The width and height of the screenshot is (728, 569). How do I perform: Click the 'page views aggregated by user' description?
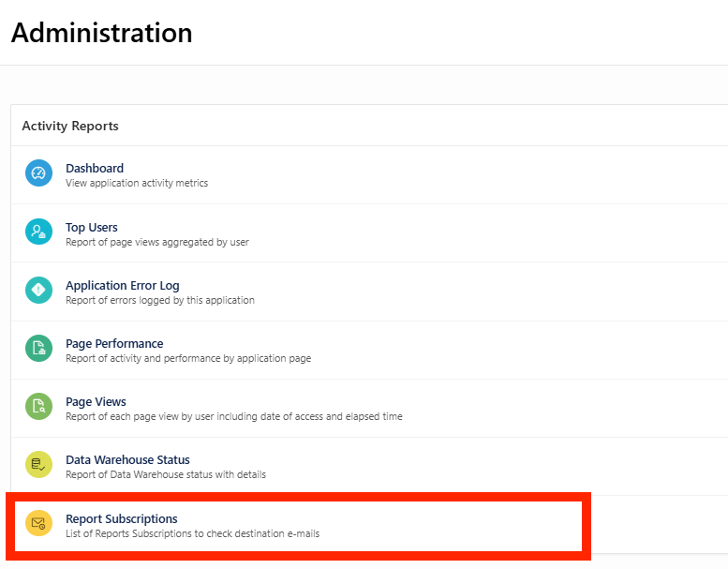tap(157, 242)
